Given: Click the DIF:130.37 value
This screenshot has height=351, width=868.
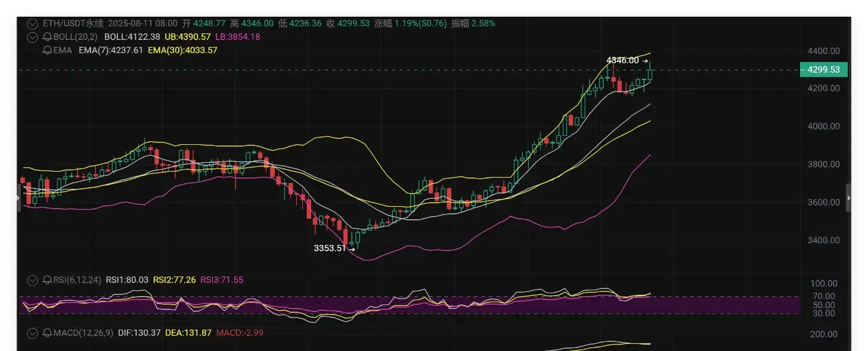Looking at the screenshot, I should pyautogui.click(x=138, y=333).
